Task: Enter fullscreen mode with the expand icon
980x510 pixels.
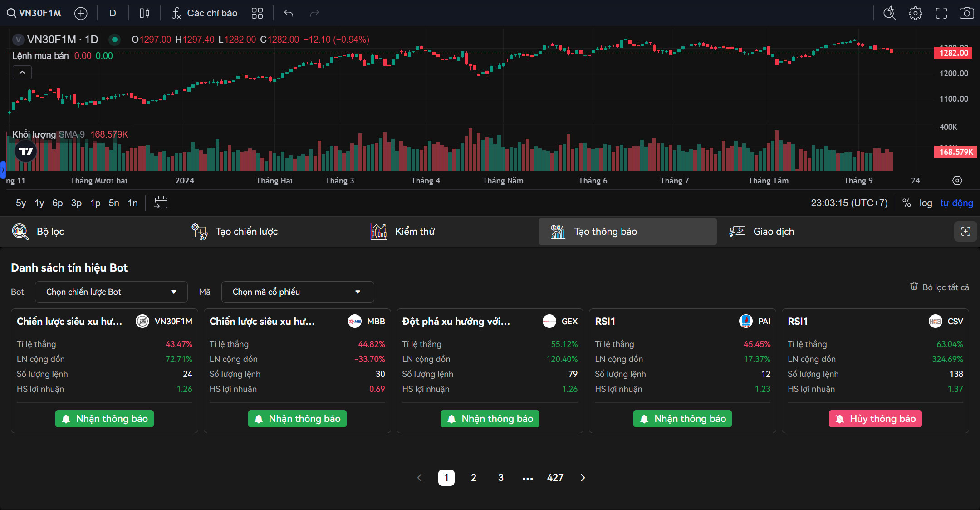Action: click(x=941, y=13)
